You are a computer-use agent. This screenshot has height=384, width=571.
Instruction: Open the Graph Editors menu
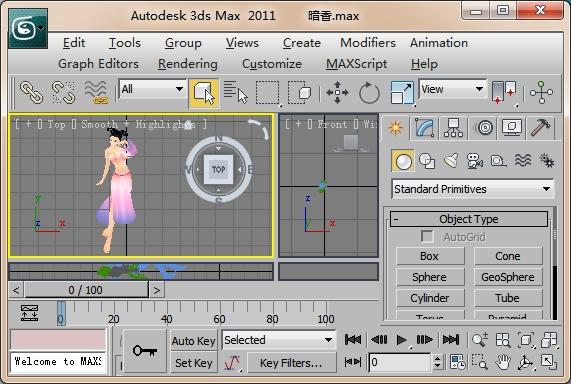[x=98, y=64]
